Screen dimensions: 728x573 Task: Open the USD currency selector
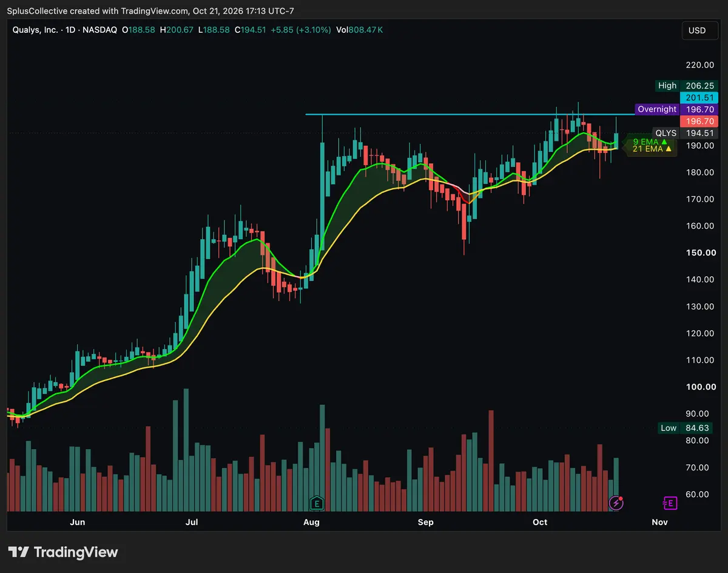click(697, 30)
